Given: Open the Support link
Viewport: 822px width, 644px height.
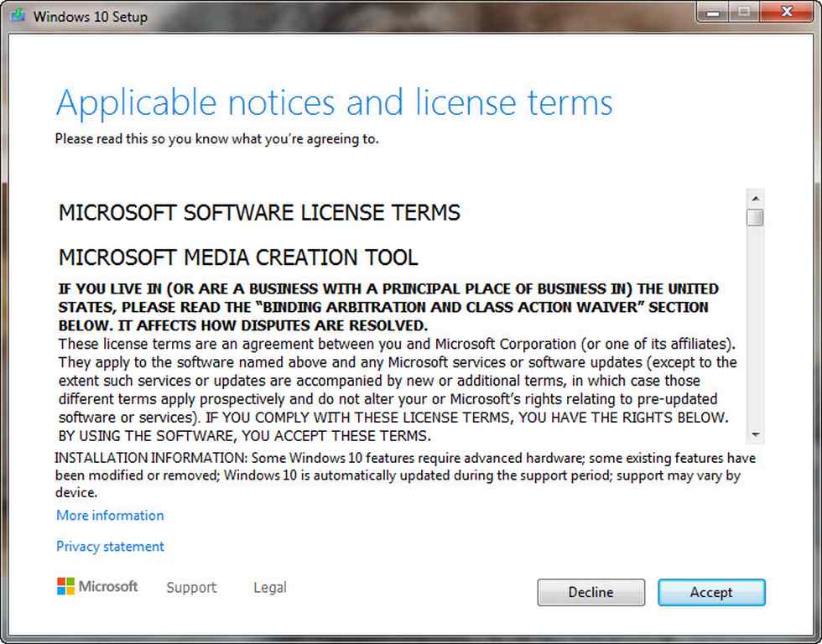Looking at the screenshot, I should coord(191,588).
